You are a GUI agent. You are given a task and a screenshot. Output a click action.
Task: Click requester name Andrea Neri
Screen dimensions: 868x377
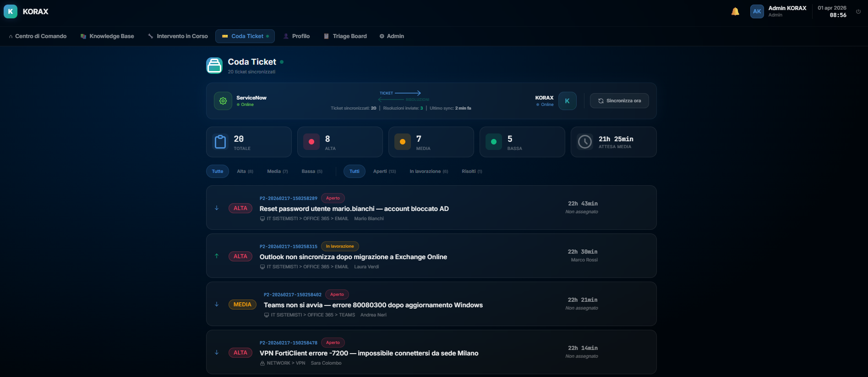pyautogui.click(x=373, y=315)
